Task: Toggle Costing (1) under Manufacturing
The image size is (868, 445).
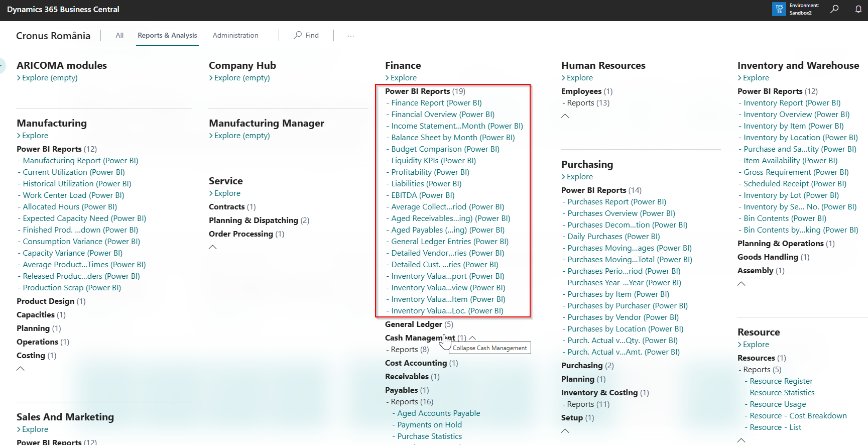Action: 37,356
